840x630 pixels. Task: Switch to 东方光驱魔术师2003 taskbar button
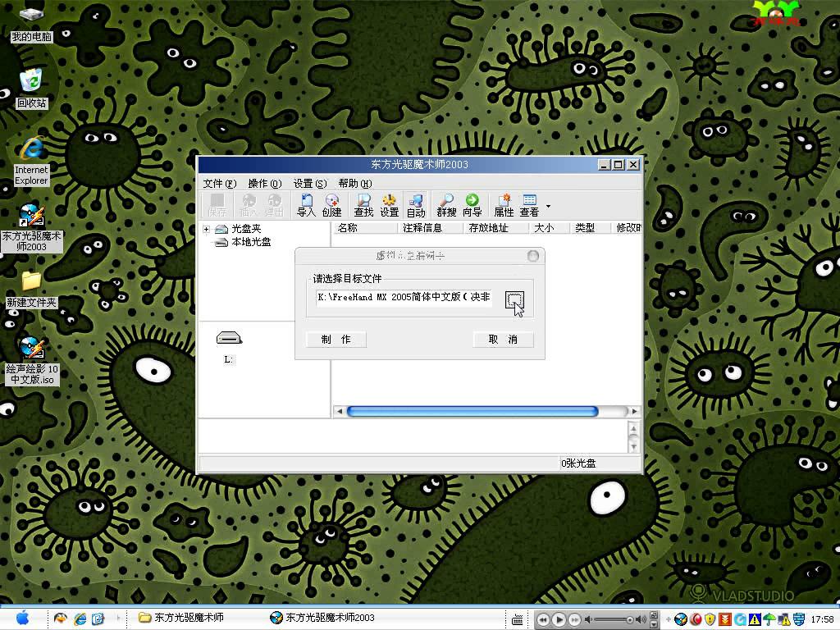(x=322, y=618)
